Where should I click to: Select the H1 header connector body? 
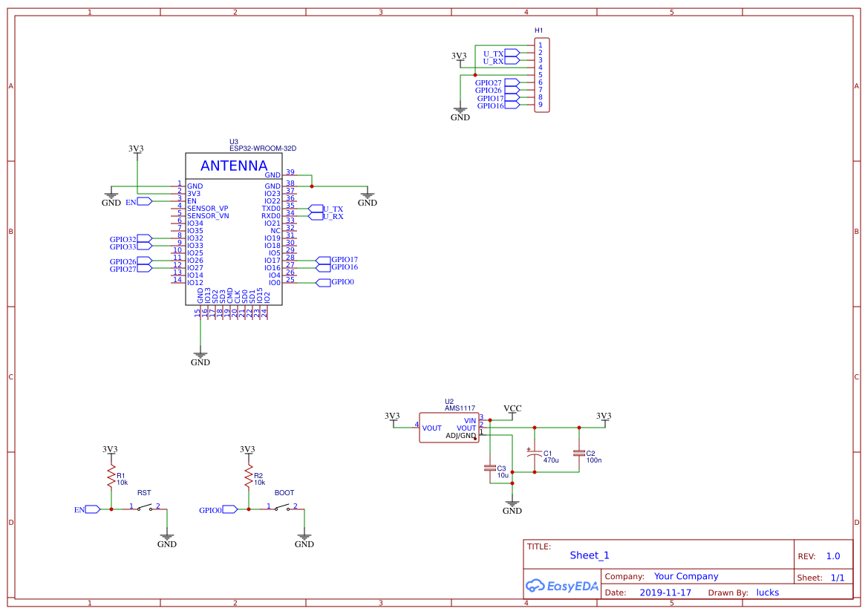(541, 75)
